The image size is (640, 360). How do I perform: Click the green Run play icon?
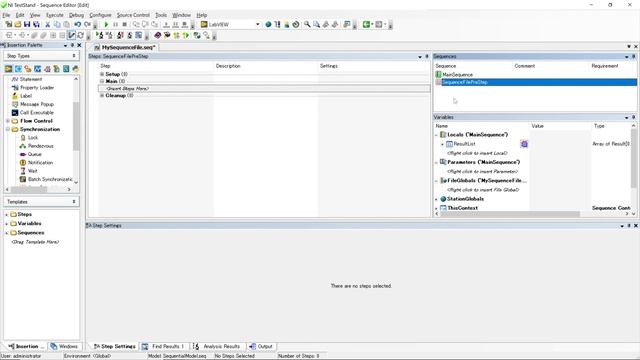pos(106,24)
